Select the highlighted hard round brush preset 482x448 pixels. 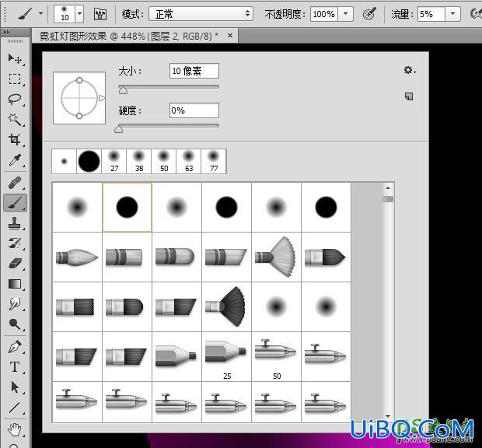coord(127,207)
